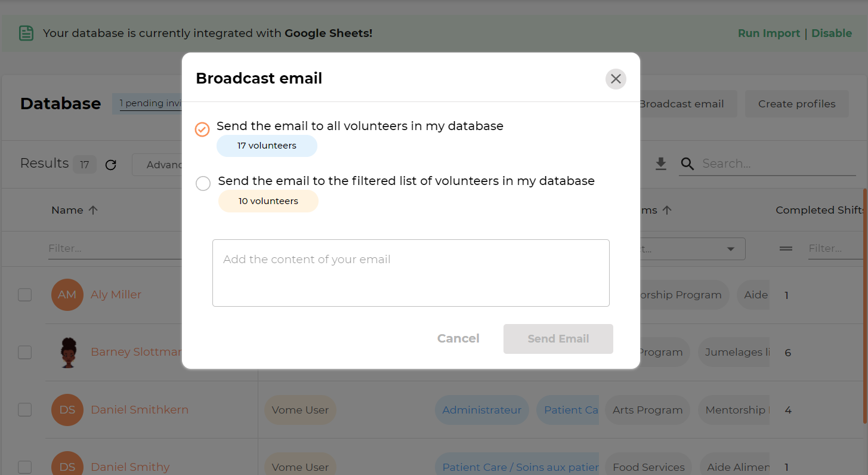Select send to filtered list option
Viewport: 868px width, 475px height.
click(x=203, y=184)
